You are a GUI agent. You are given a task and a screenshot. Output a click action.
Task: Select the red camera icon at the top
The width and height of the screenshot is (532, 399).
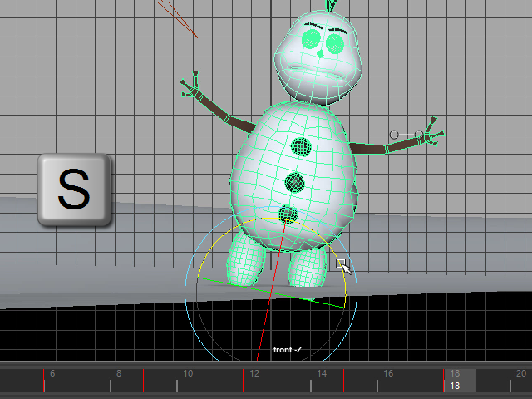[177, 16]
